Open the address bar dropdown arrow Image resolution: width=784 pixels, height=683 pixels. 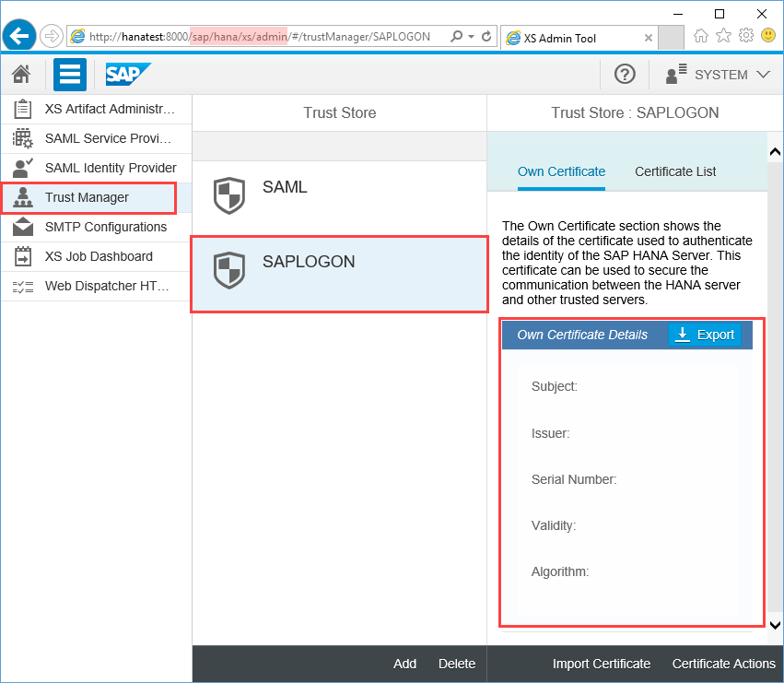pyautogui.click(x=471, y=37)
